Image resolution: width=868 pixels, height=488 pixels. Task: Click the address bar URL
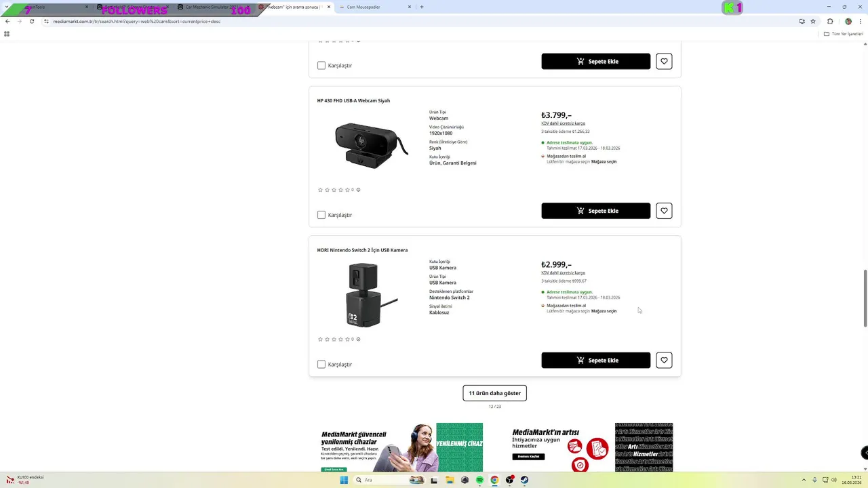[x=137, y=21]
